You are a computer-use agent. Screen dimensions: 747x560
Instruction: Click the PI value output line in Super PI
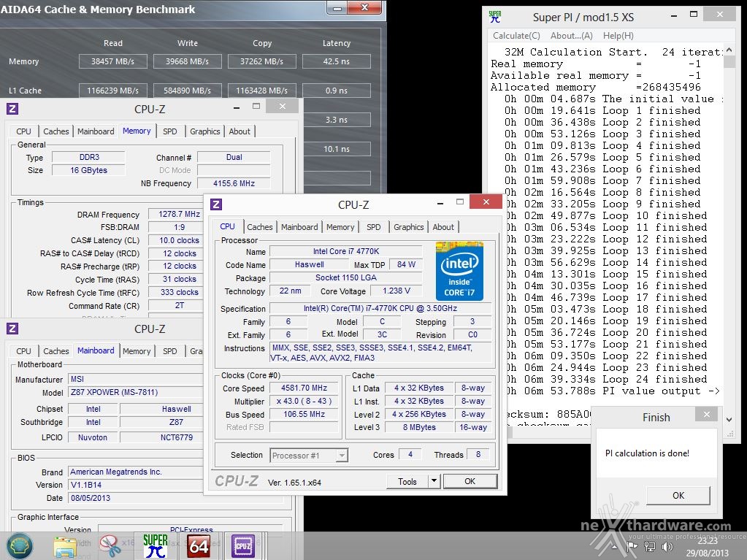(x=612, y=391)
